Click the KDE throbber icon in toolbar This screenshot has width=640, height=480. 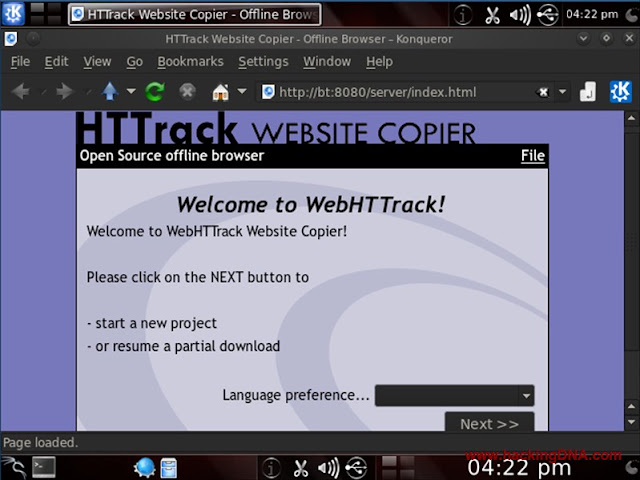tap(620, 91)
